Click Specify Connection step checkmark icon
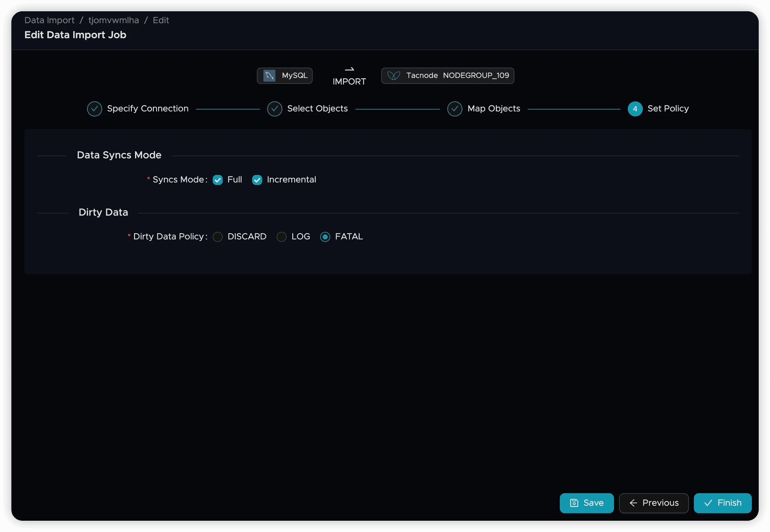Screen dimensions: 770x532 (94, 109)
